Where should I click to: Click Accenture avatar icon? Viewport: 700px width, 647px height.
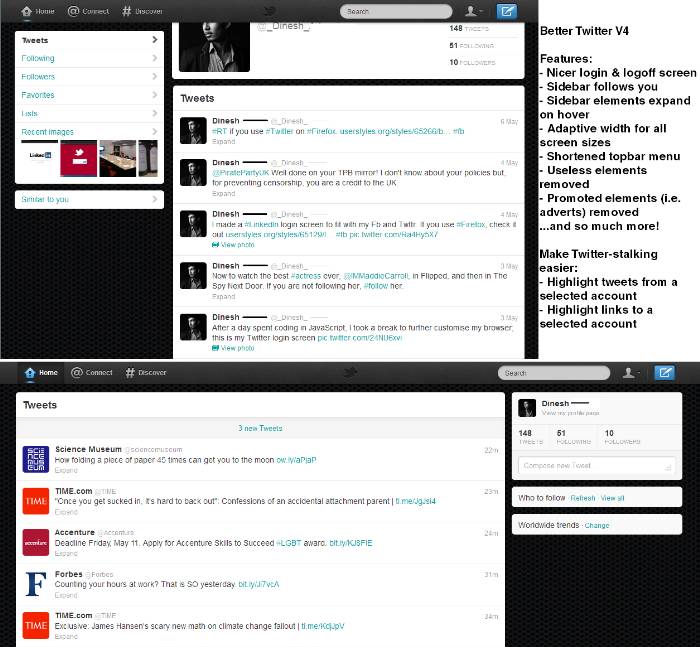36,543
